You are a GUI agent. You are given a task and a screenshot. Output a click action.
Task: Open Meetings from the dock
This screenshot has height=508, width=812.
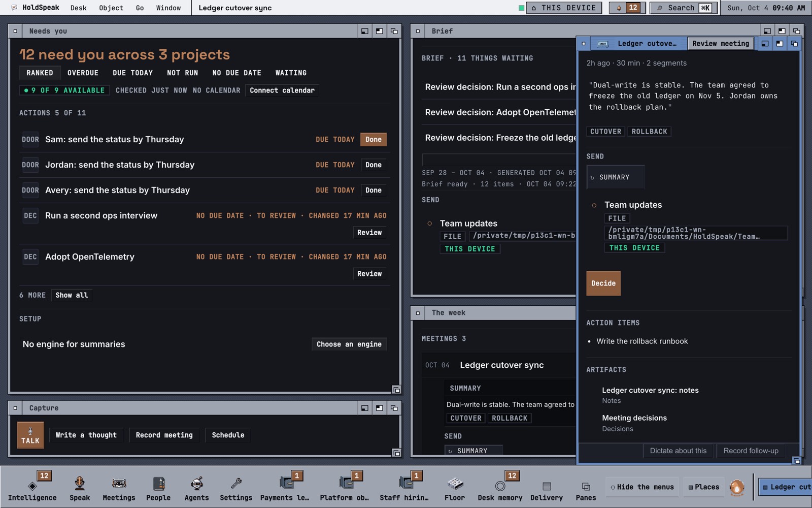(119, 487)
